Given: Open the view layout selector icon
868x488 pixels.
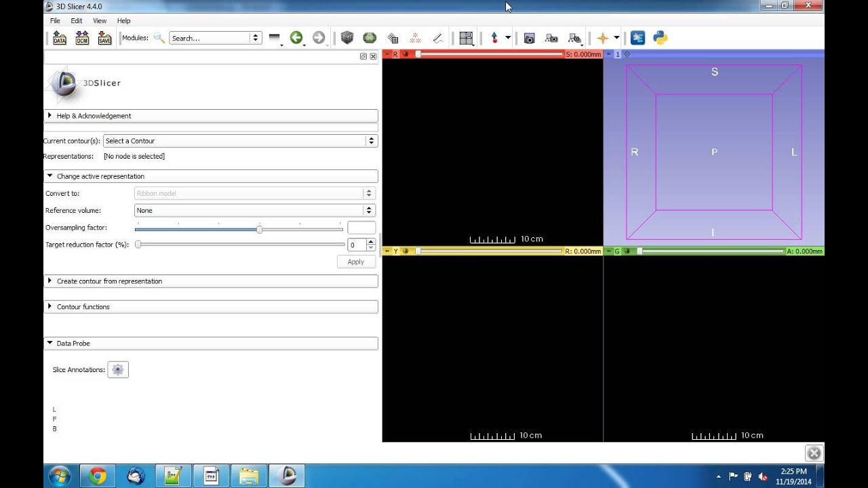Looking at the screenshot, I should pos(466,38).
